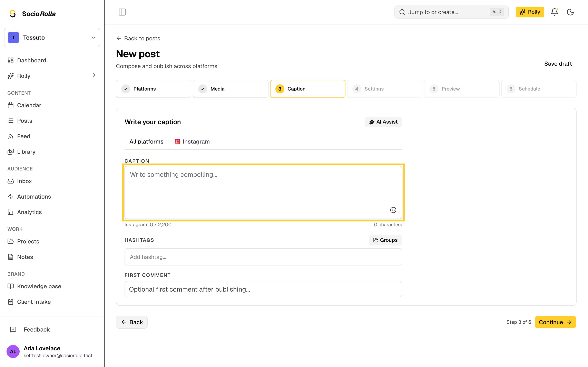
Task: Click the AI Assist button
Action: pos(383,122)
